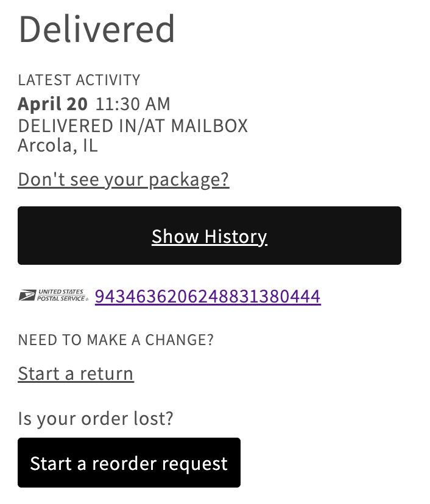430x504 pixels.
Task: Click the April 20 delivery date
Action: pos(53,103)
